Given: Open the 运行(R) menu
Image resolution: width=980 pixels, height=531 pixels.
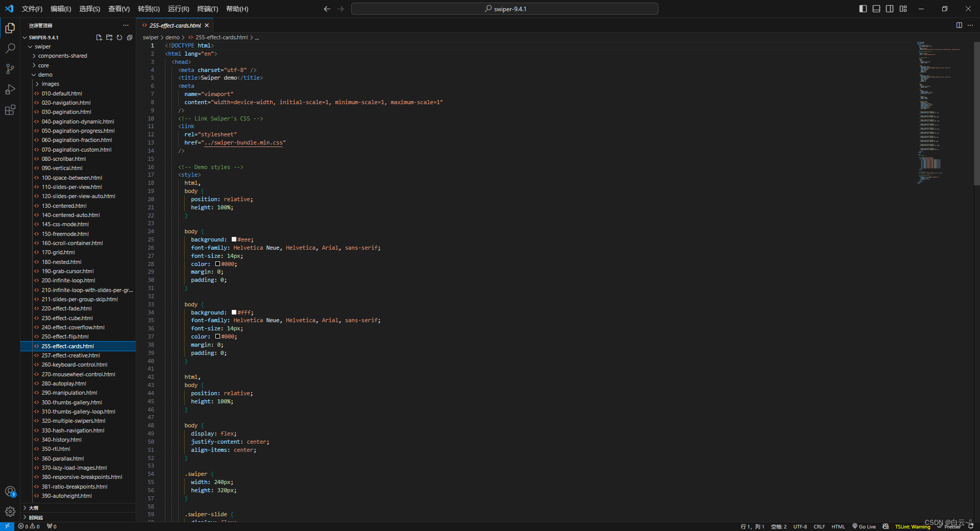Looking at the screenshot, I should (179, 9).
